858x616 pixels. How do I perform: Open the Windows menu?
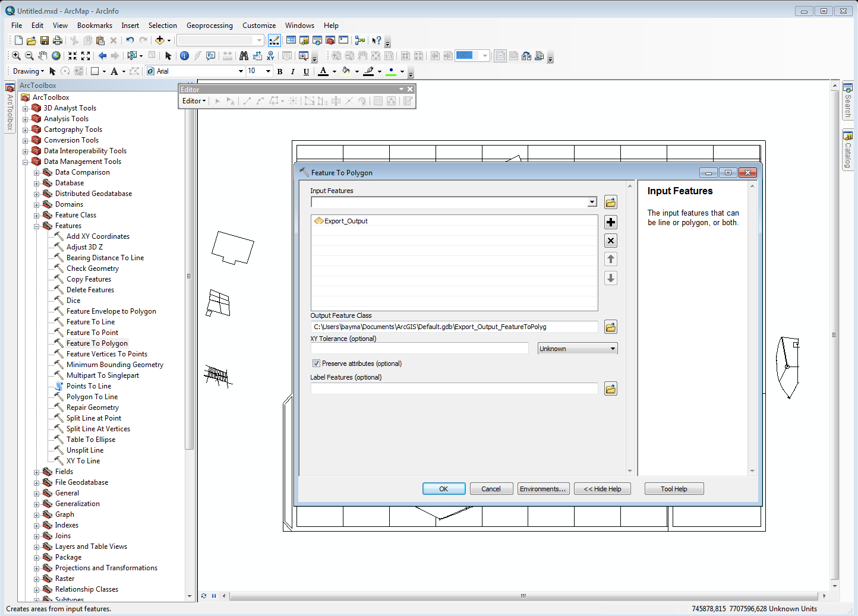[x=299, y=26]
